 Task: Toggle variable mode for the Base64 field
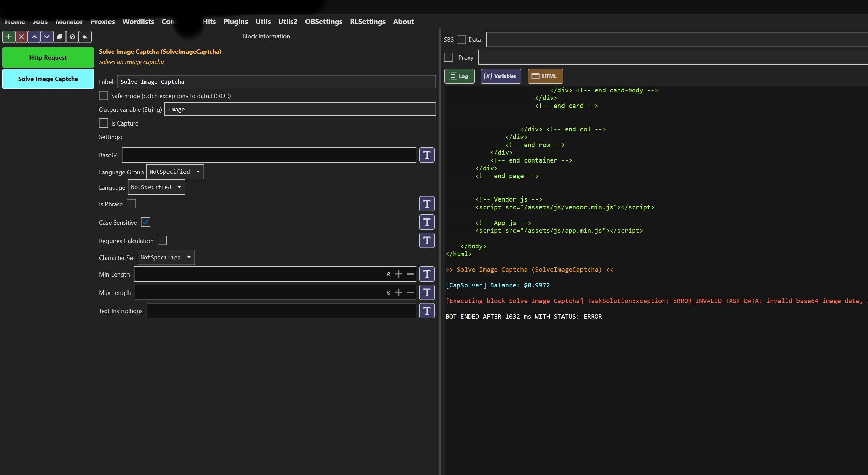(427, 155)
